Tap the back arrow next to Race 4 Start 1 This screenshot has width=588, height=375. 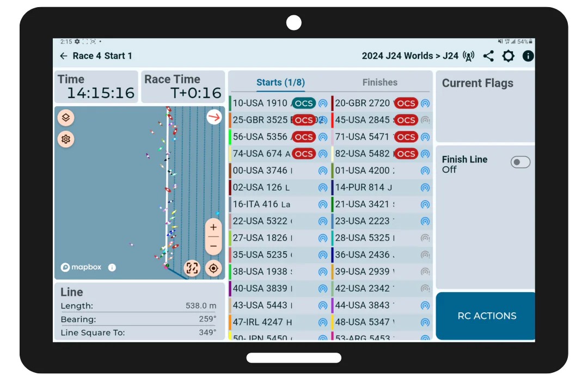click(x=64, y=56)
